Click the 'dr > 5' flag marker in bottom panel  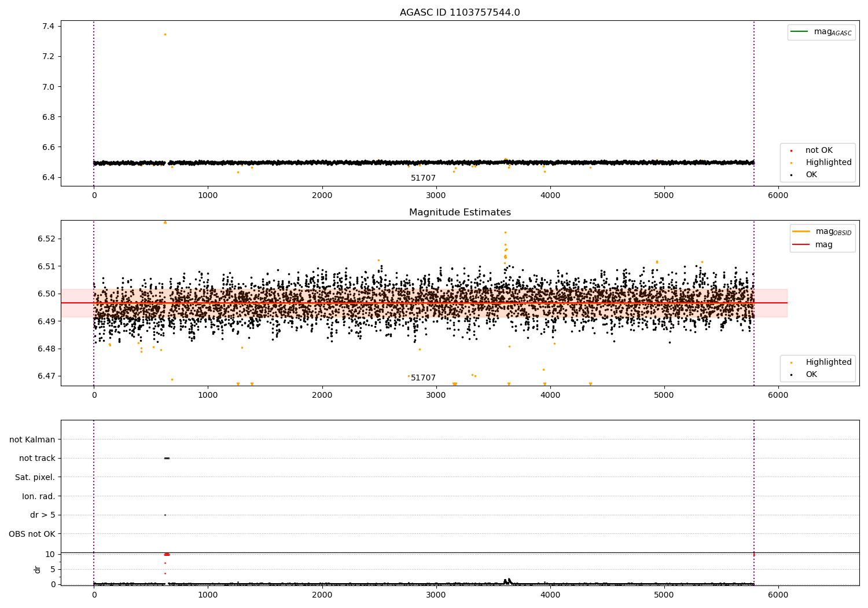click(165, 515)
